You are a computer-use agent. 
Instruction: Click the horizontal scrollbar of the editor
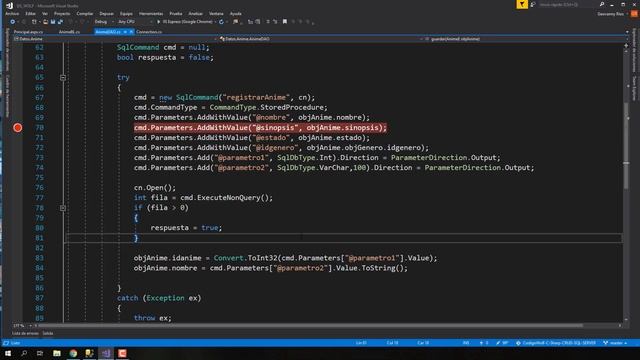pyautogui.click(x=310, y=326)
